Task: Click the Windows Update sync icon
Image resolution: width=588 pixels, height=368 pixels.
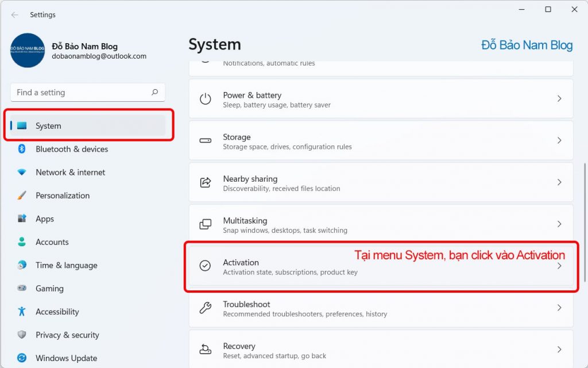Action: [22, 358]
